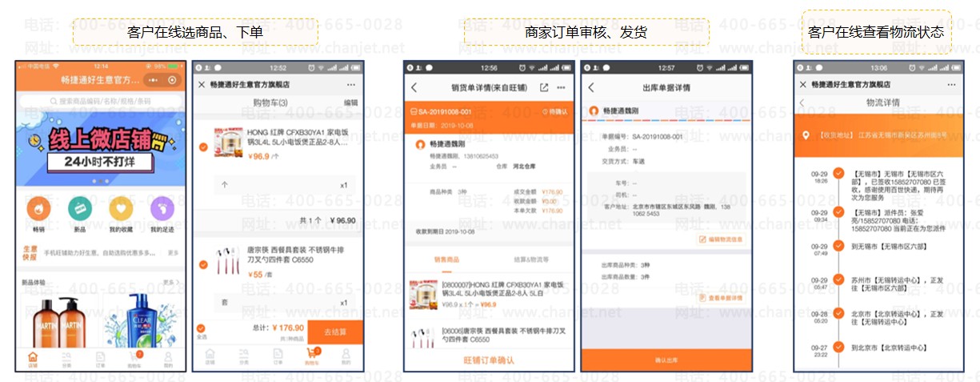Click the 待确认 status label
This screenshot has height=382, width=980.
click(x=554, y=112)
